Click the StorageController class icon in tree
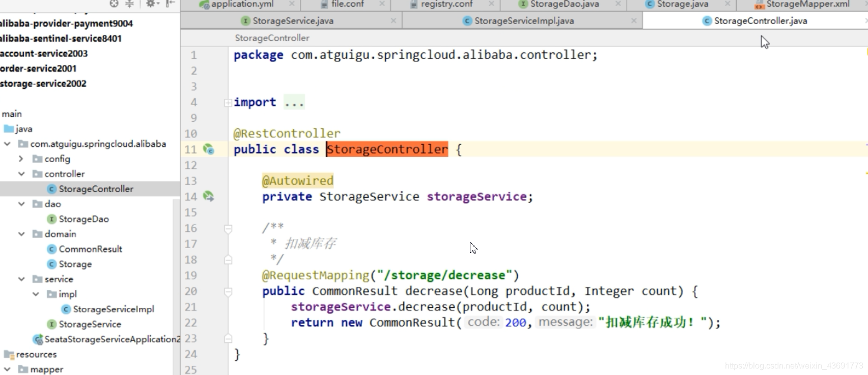Screen dimensions: 868x375 click(x=51, y=189)
